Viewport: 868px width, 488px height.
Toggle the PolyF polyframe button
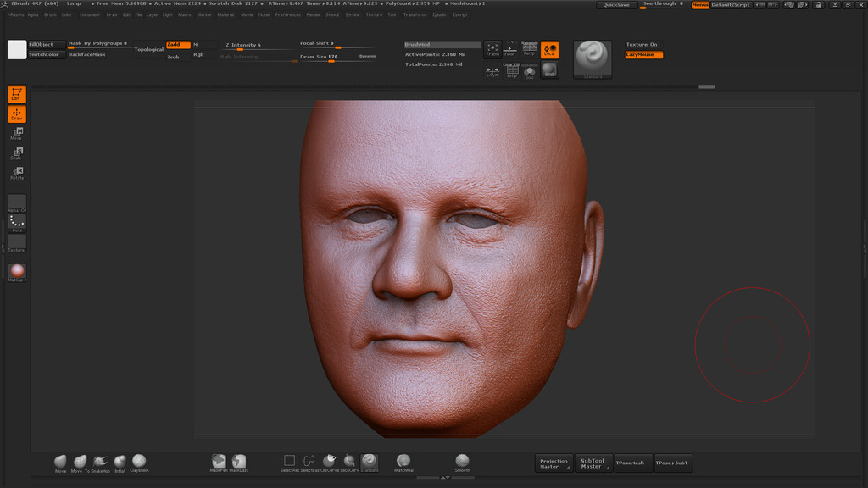(x=512, y=71)
